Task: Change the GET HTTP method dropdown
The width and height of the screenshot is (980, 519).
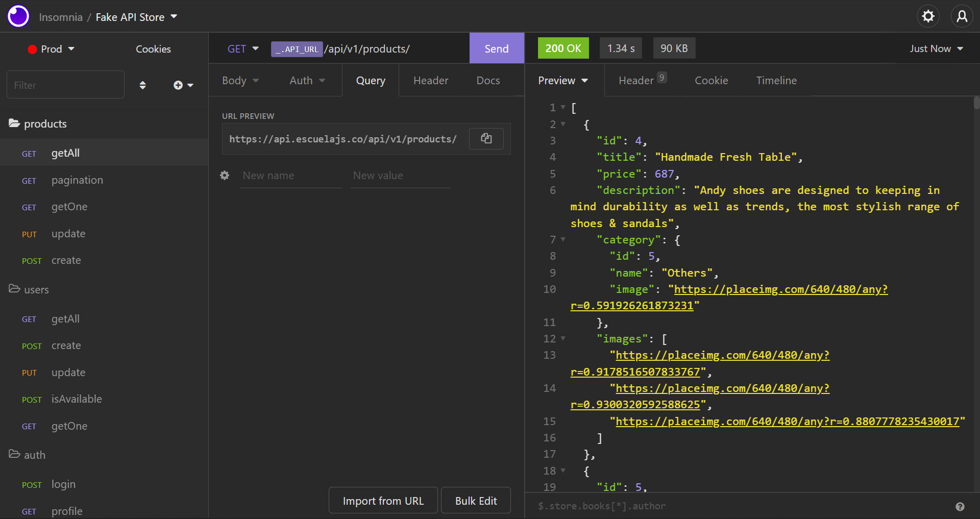Action: tap(243, 48)
